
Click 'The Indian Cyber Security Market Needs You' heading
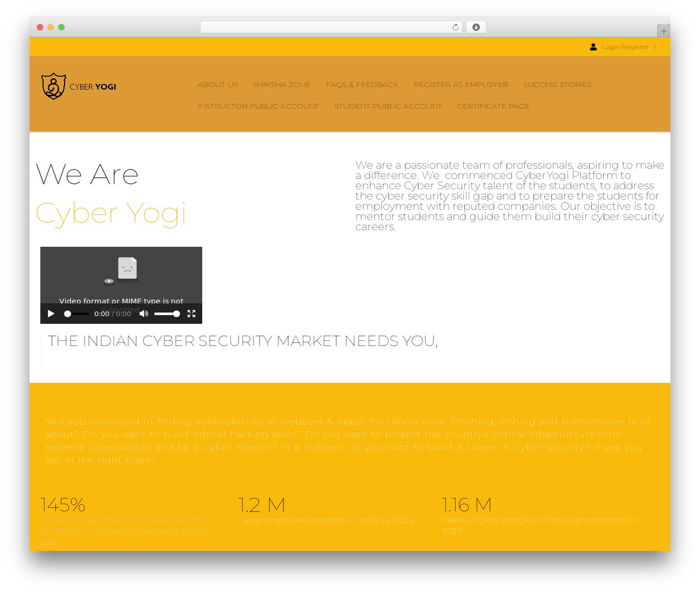243,341
